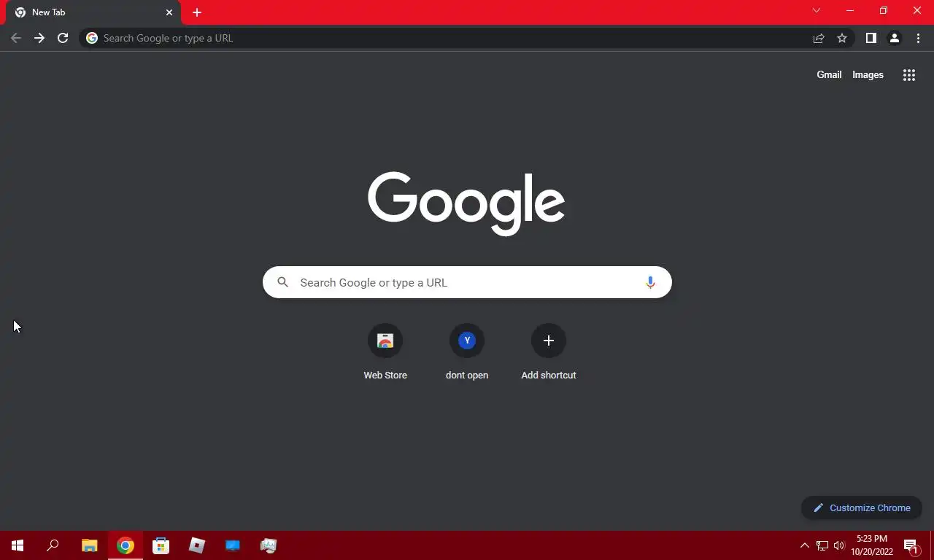This screenshot has width=934, height=560.
Task: Open the notification center
Action: pos(911,545)
